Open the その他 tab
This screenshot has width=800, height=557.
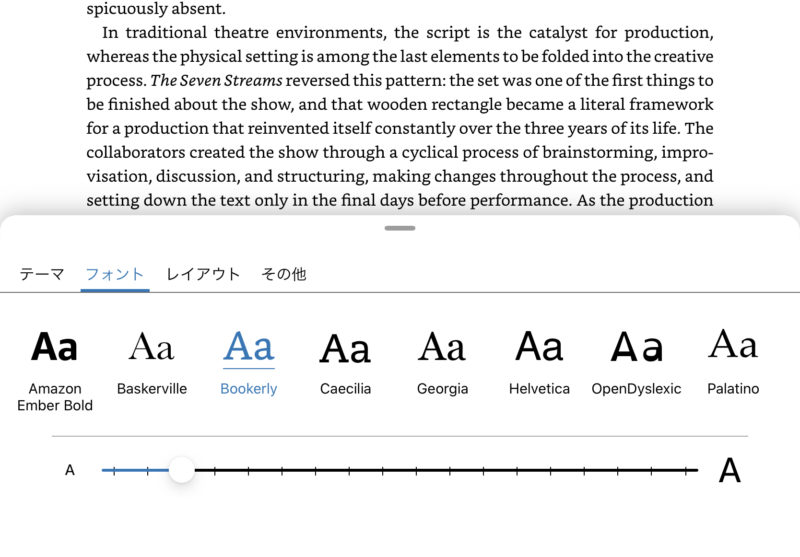(284, 274)
